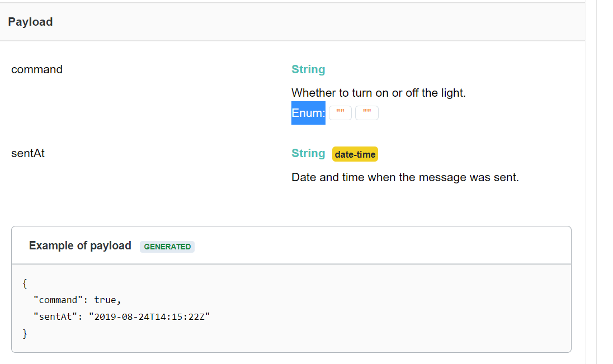Image resolution: width=613 pixels, height=364 pixels.
Task: Click the vertical scrollbar track at right
Action: (591, 182)
